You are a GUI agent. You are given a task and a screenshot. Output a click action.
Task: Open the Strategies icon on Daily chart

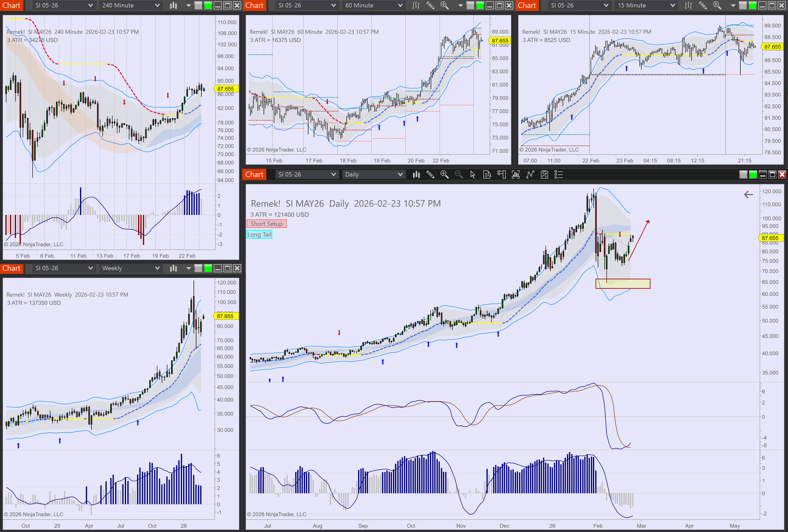pyautogui.click(x=544, y=175)
